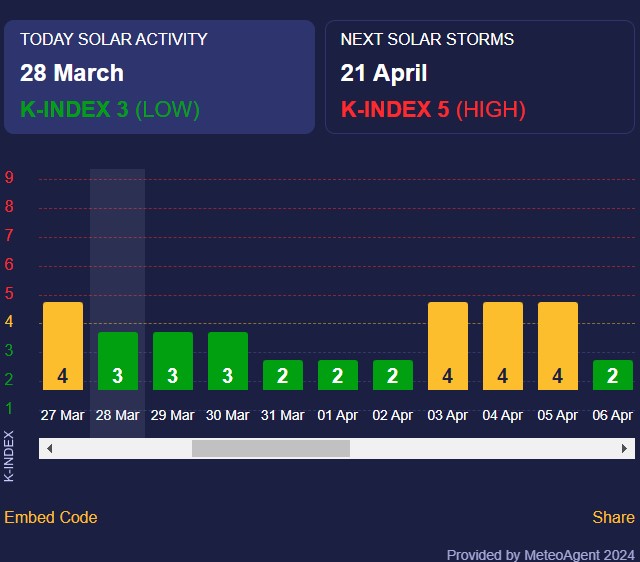Select the Today Solar Activity card
The image size is (640, 562).
pos(159,77)
